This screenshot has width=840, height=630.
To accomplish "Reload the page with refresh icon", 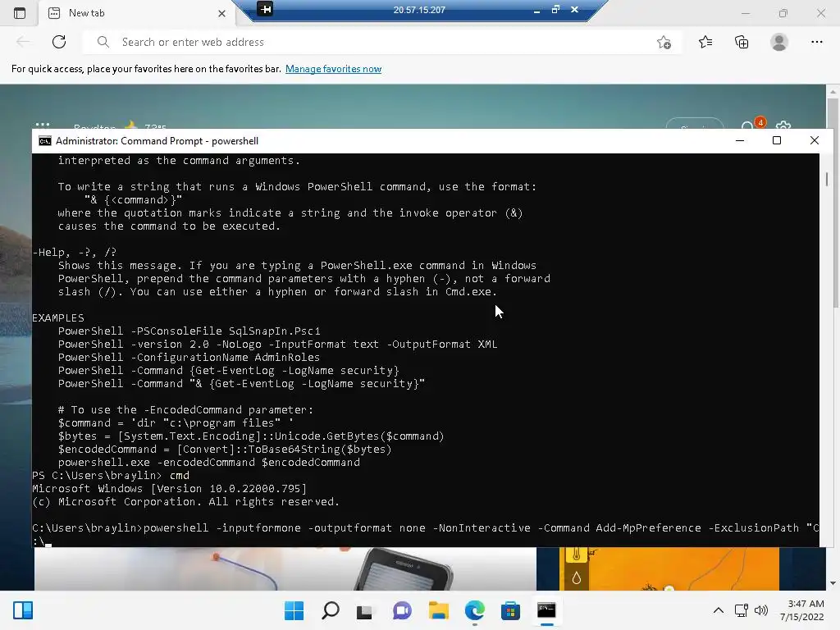I will (x=59, y=42).
